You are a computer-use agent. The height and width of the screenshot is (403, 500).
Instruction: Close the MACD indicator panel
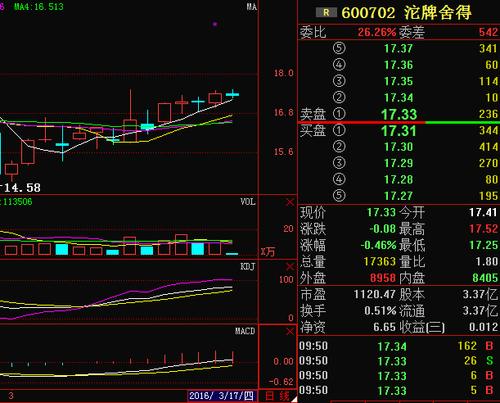(x=290, y=331)
